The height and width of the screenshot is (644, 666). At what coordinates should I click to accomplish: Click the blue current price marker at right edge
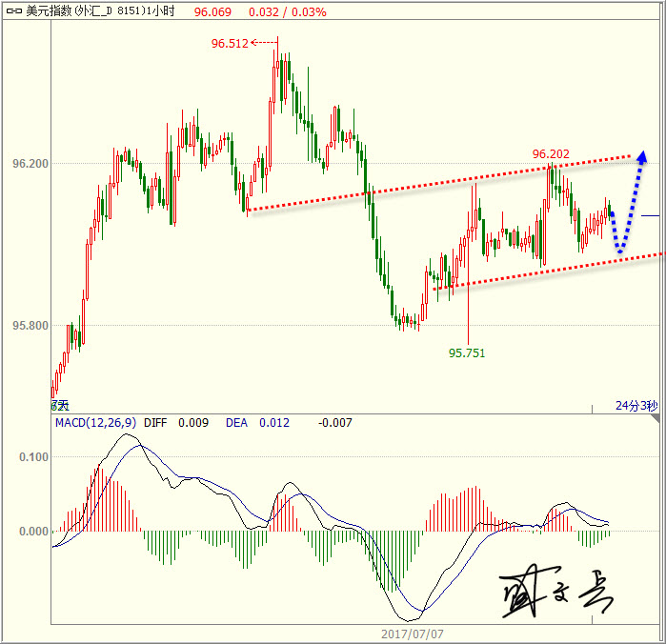tap(649, 215)
